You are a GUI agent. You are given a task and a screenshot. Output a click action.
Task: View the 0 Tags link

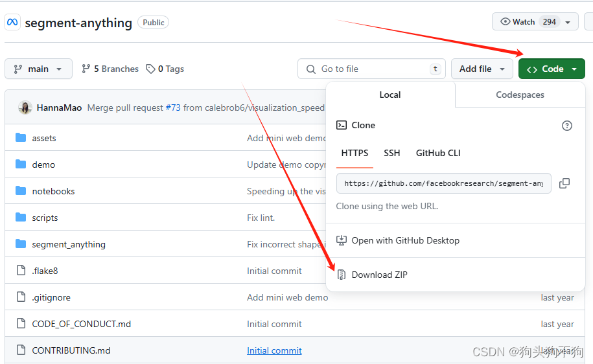click(x=165, y=69)
